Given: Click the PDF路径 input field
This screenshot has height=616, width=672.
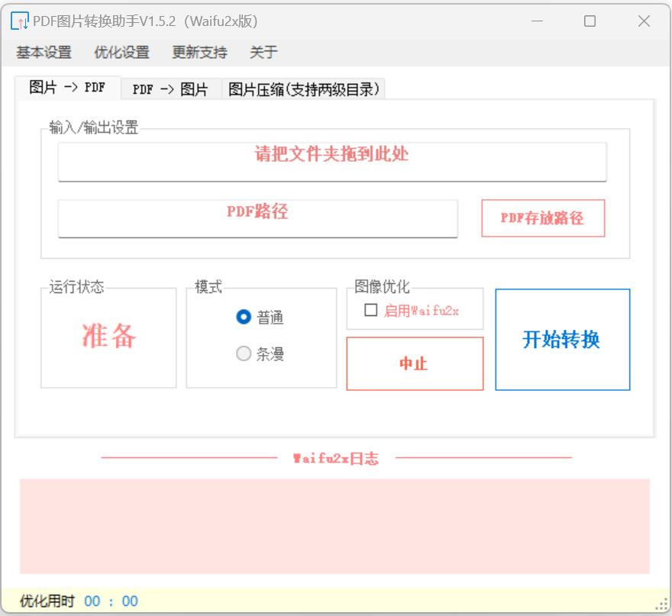Looking at the screenshot, I should coord(257,218).
